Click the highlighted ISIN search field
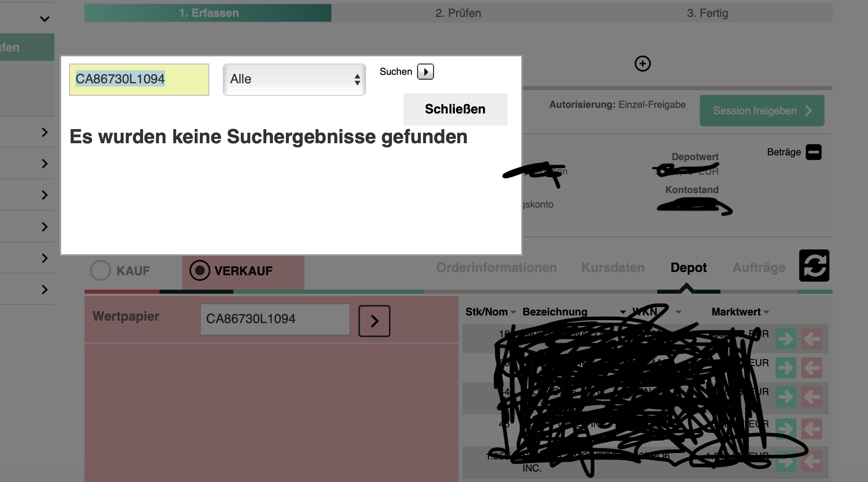Image resolution: width=868 pixels, height=482 pixels. point(139,79)
